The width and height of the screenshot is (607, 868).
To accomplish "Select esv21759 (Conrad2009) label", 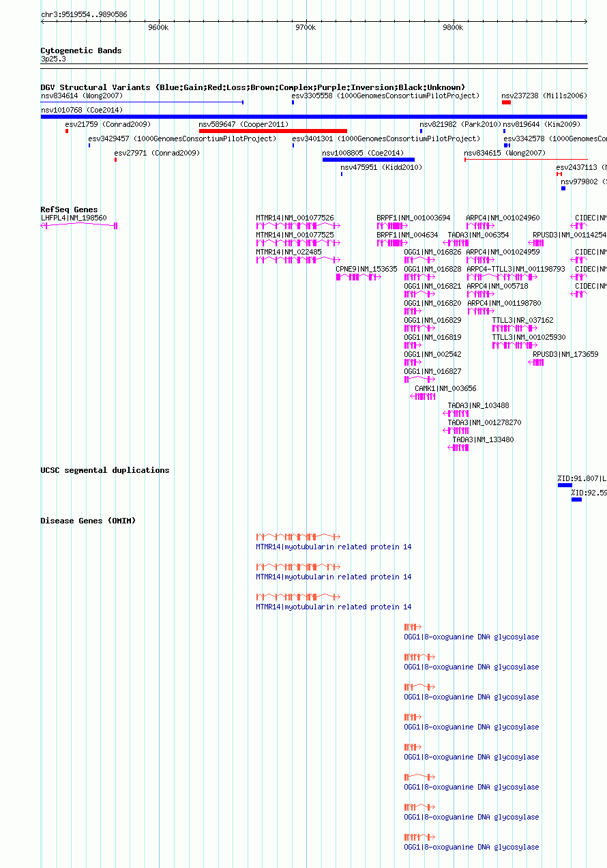I will [108, 125].
